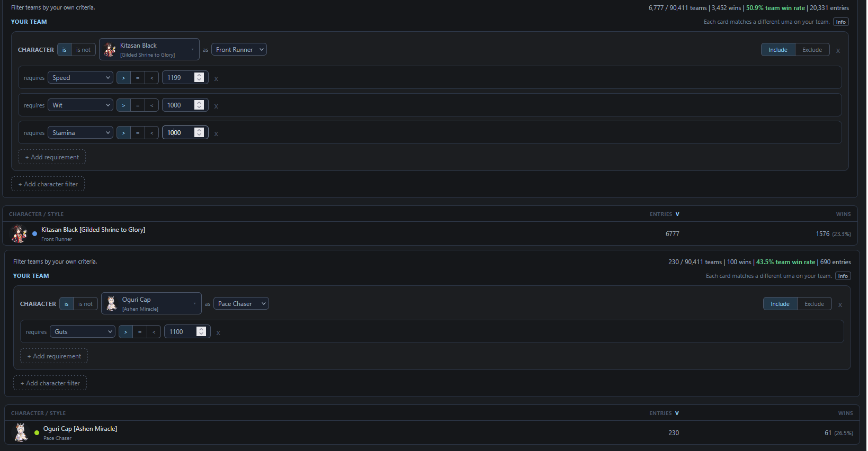868x451 pixels.
Task: Open Info for the Oguri Cap team panel
Action: [843, 276]
